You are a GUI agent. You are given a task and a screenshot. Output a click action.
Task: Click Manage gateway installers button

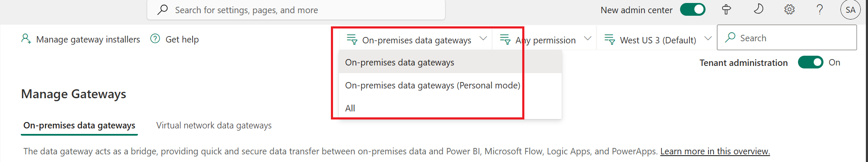point(81,39)
